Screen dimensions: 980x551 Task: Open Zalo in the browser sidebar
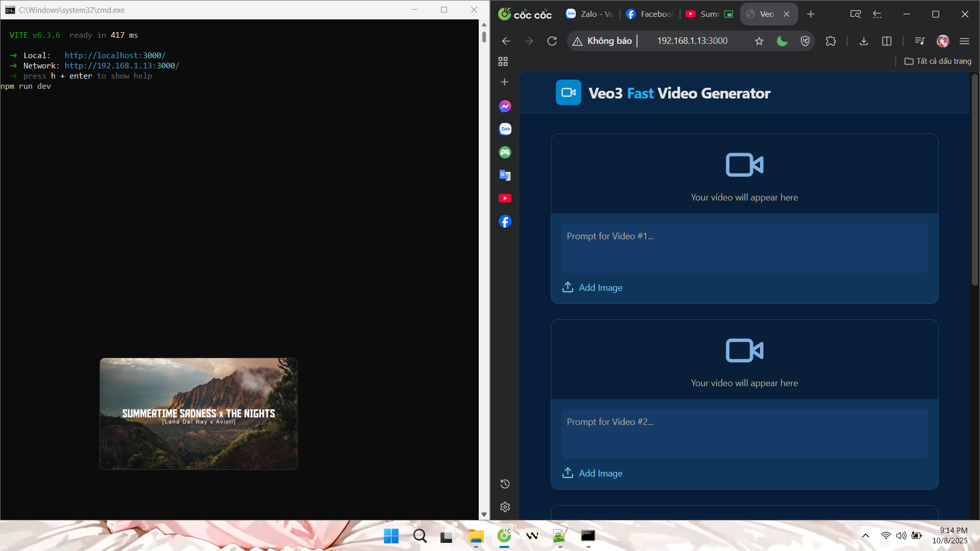point(505,129)
